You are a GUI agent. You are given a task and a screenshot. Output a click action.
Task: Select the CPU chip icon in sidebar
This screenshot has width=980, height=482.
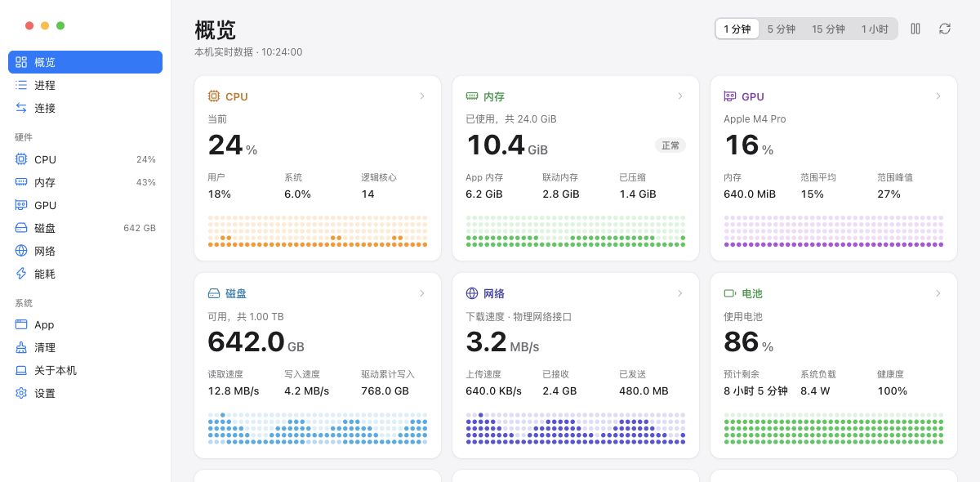click(x=21, y=159)
